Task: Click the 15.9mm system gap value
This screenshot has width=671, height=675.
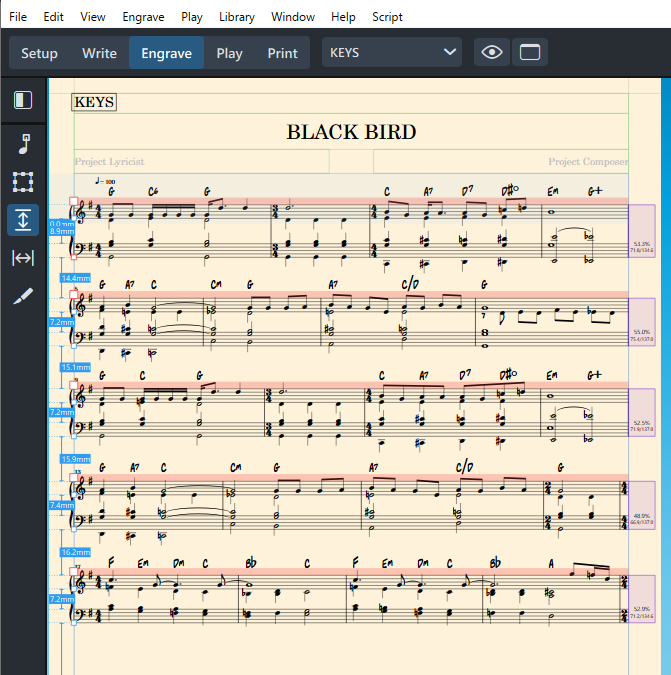Action: click(75, 459)
